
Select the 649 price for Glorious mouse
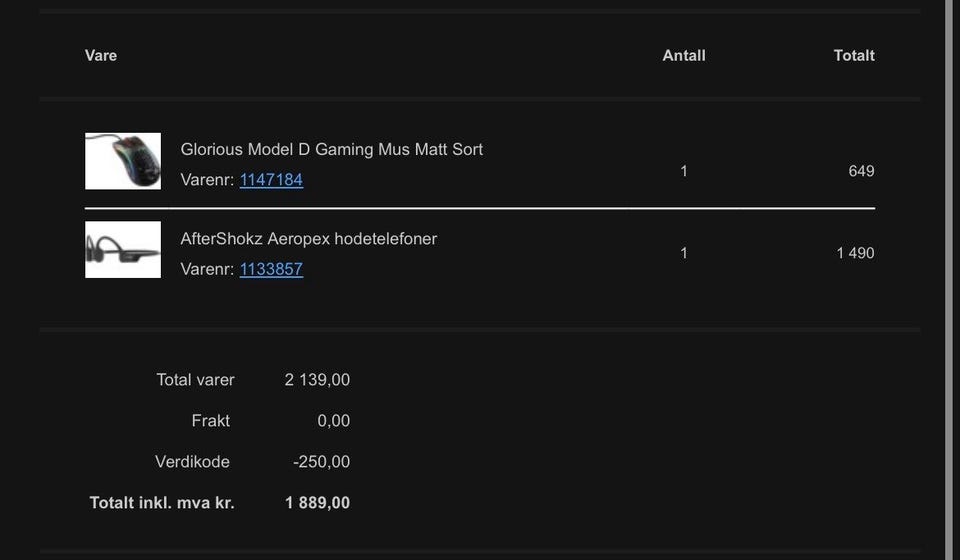[861, 171]
